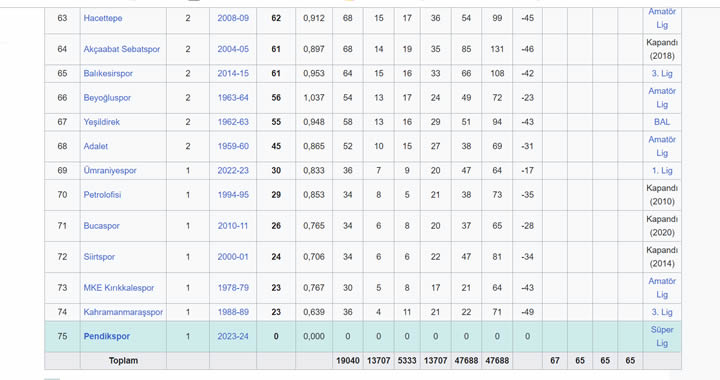This screenshot has width=720, height=380.
Task: Open the Bucaspor team link
Action: (x=101, y=226)
